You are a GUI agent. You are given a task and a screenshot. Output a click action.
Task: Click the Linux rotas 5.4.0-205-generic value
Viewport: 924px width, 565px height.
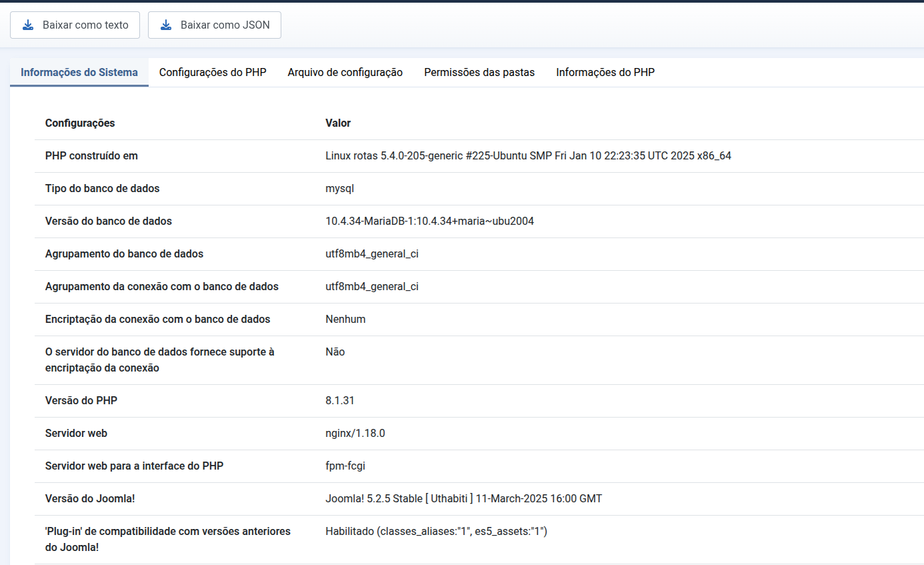pos(528,156)
